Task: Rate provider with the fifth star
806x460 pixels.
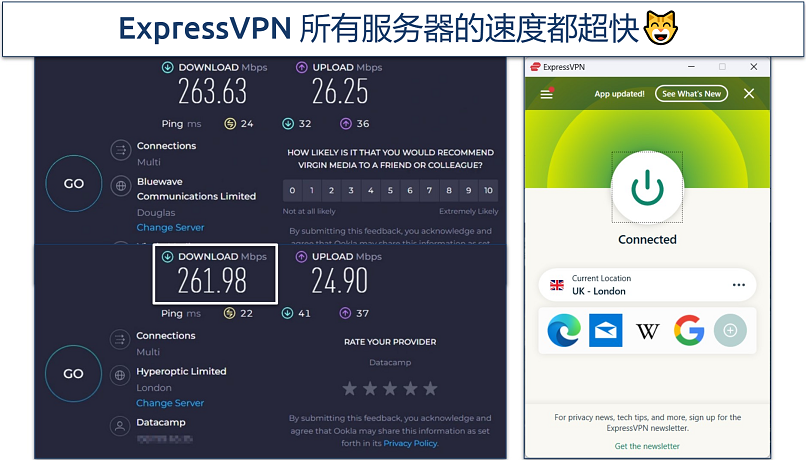Action: (431, 389)
